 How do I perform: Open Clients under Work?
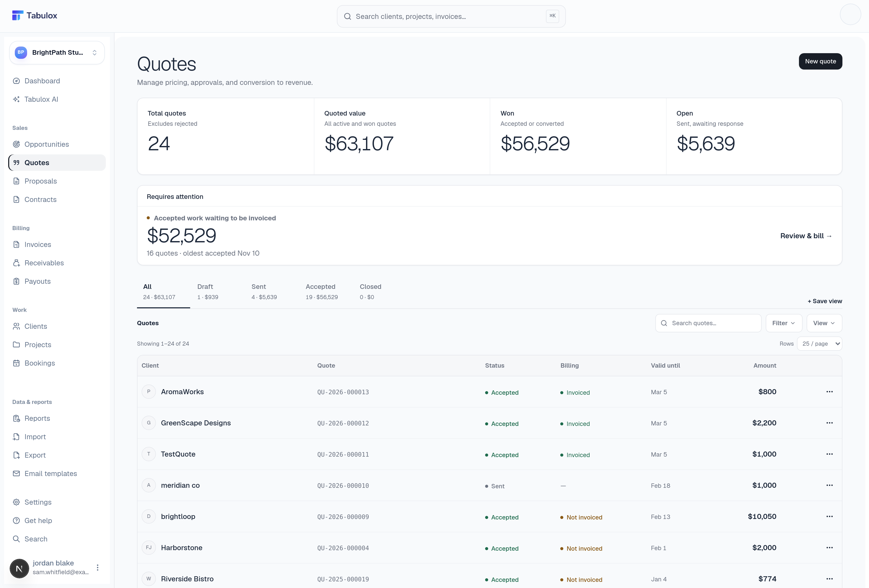click(57, 326)
